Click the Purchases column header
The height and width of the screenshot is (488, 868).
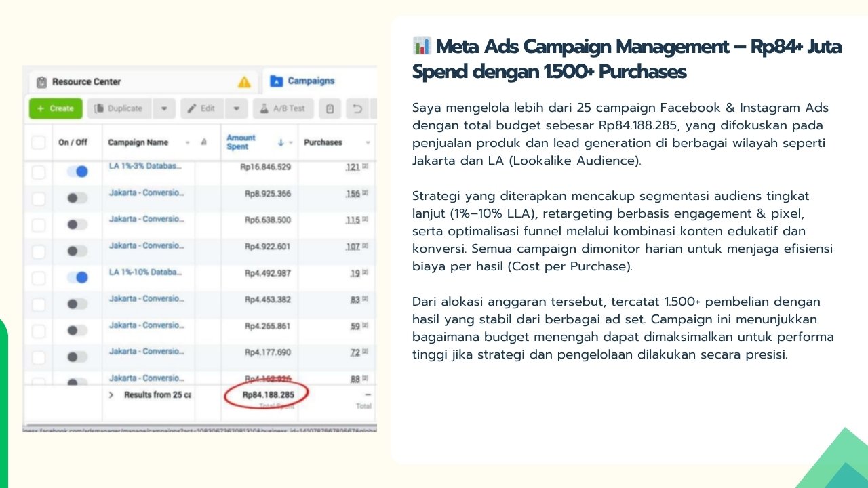click(x=323, y=142)
